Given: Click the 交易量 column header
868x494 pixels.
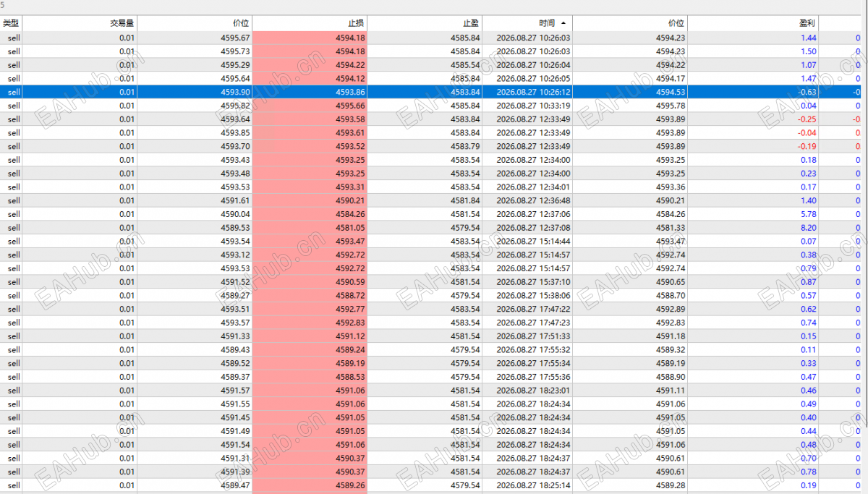Looking at the screenshot, I should (x=80, y=23).
